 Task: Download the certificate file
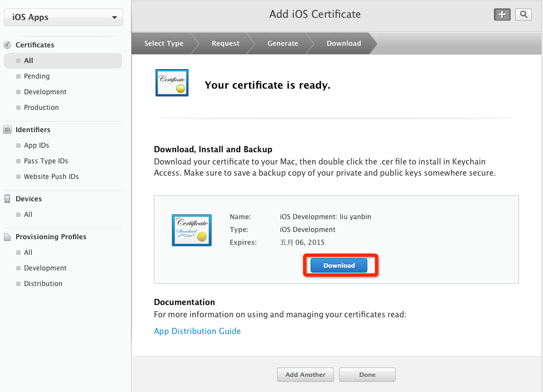point(339,265)
